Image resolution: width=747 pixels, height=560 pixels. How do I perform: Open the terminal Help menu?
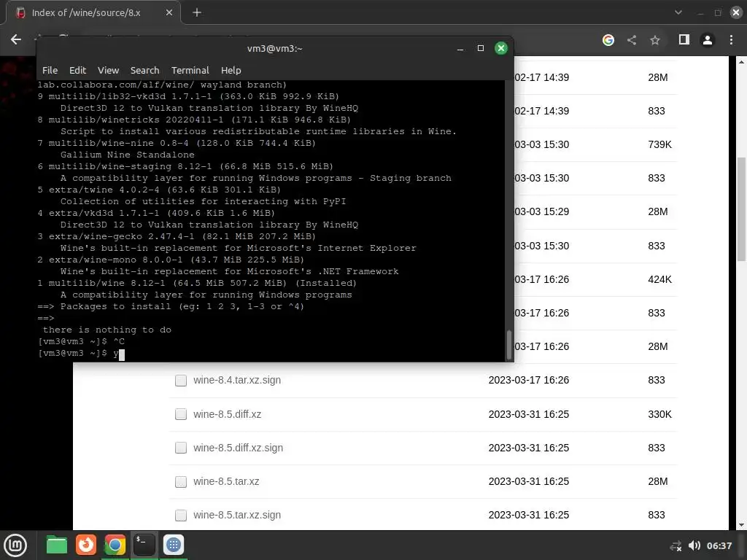[231, 70]
